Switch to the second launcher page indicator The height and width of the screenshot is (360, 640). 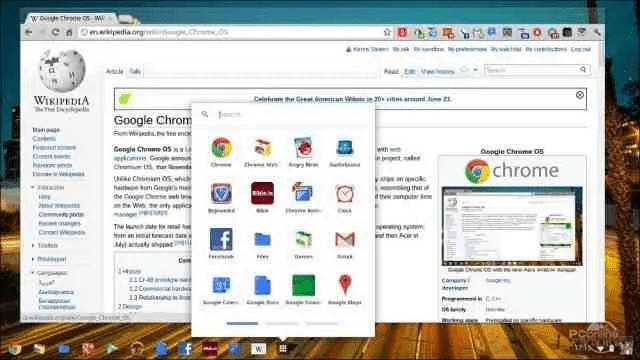click(282, 323)
